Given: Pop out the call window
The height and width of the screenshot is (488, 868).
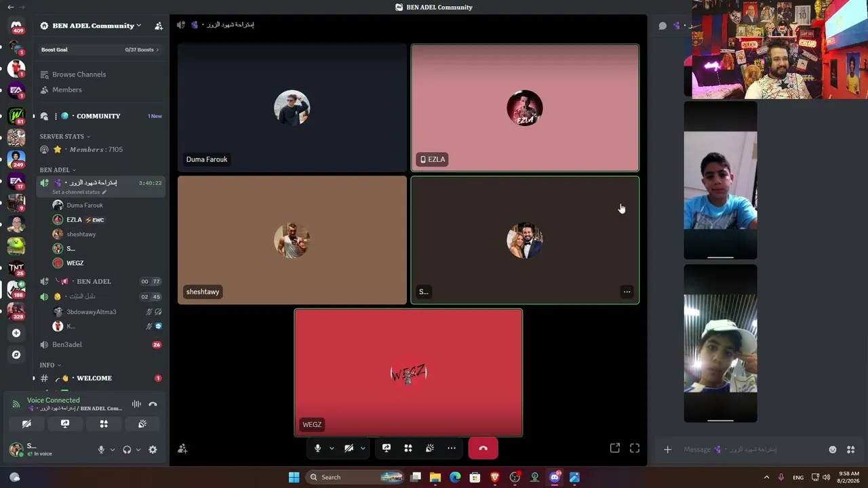Looking at the screenshot, I should (x=615, y=448).
